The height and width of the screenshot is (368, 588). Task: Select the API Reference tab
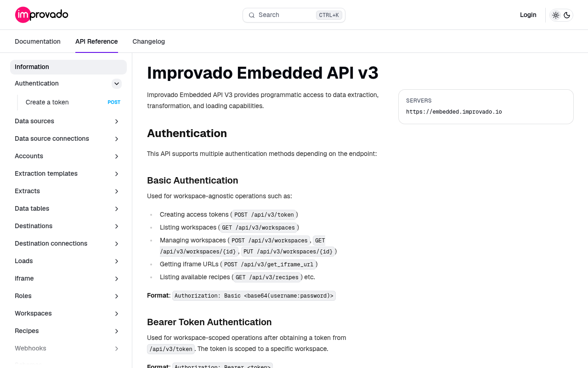click(96, 41)
